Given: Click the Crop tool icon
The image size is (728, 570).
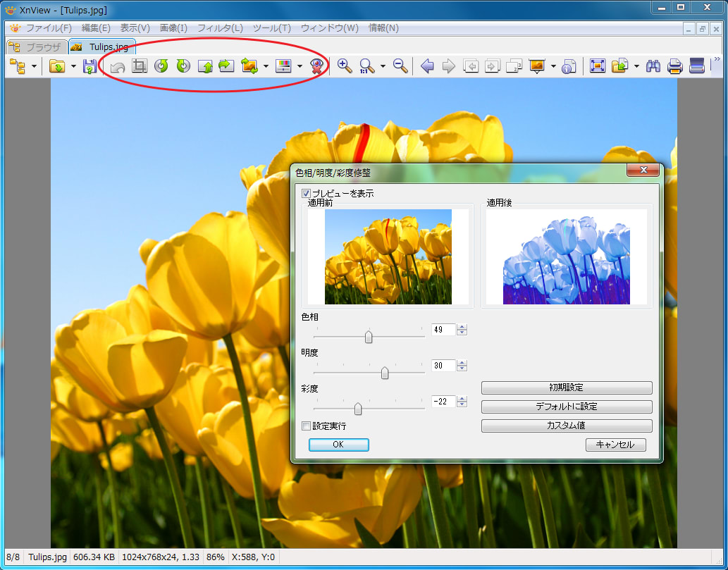Looking at the screenshot, I should pyautogui.click(x=140, y=66).
